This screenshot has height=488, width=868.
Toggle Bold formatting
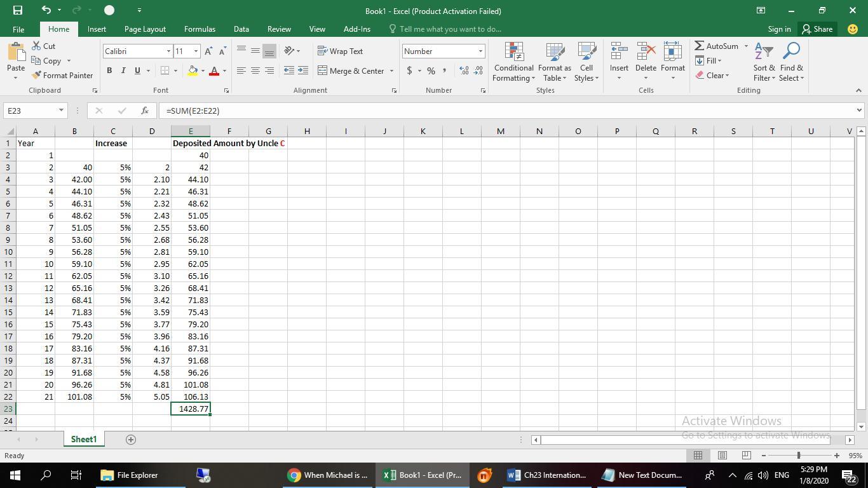point(109,71)
